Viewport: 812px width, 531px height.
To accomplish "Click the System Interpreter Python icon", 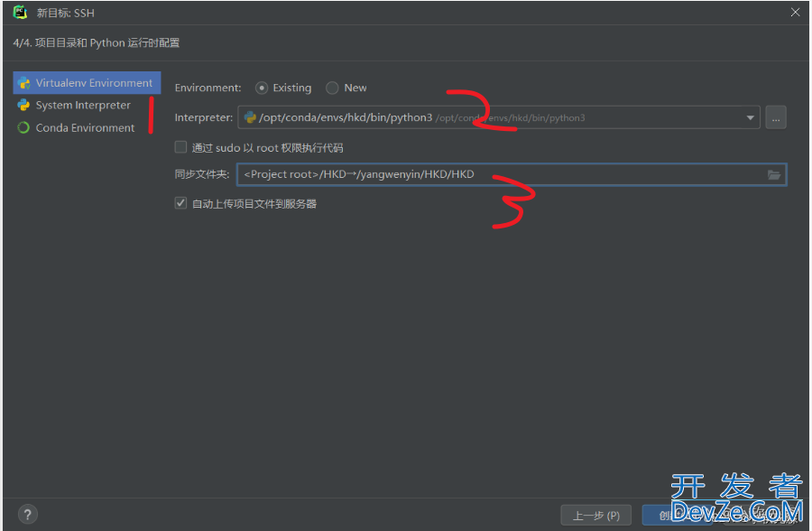I will pyautogui.click(x=23, y=106).
